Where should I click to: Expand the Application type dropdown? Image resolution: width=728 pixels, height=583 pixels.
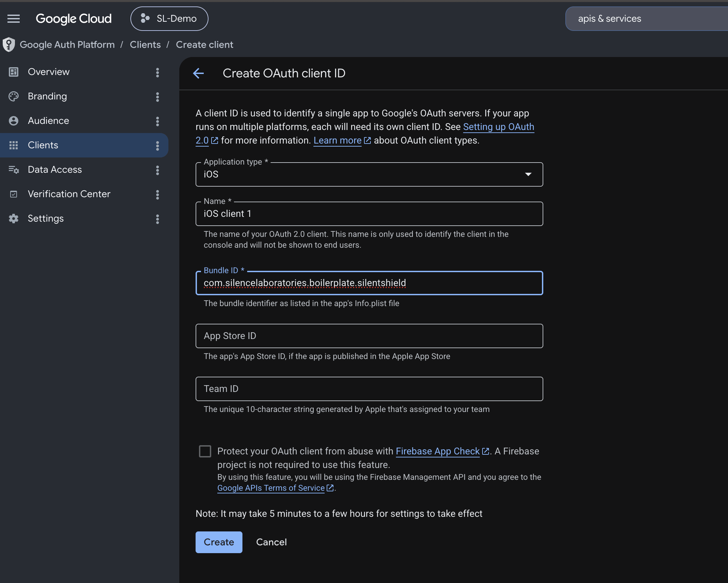[369, 174]
